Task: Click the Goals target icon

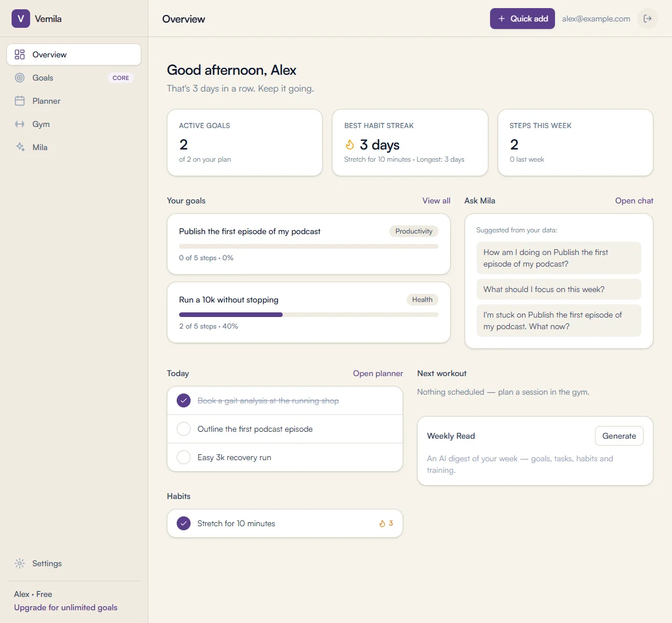Action: (20, 78)
